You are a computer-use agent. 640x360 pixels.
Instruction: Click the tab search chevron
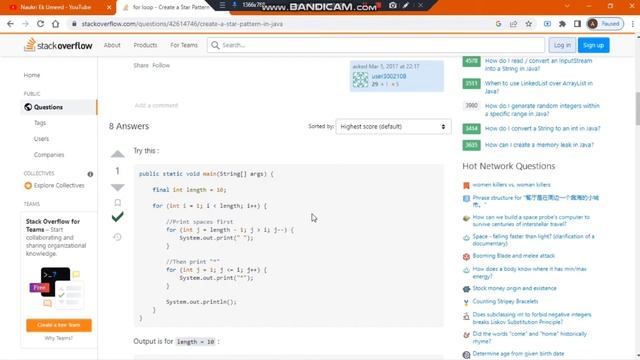tap(567, 6)
